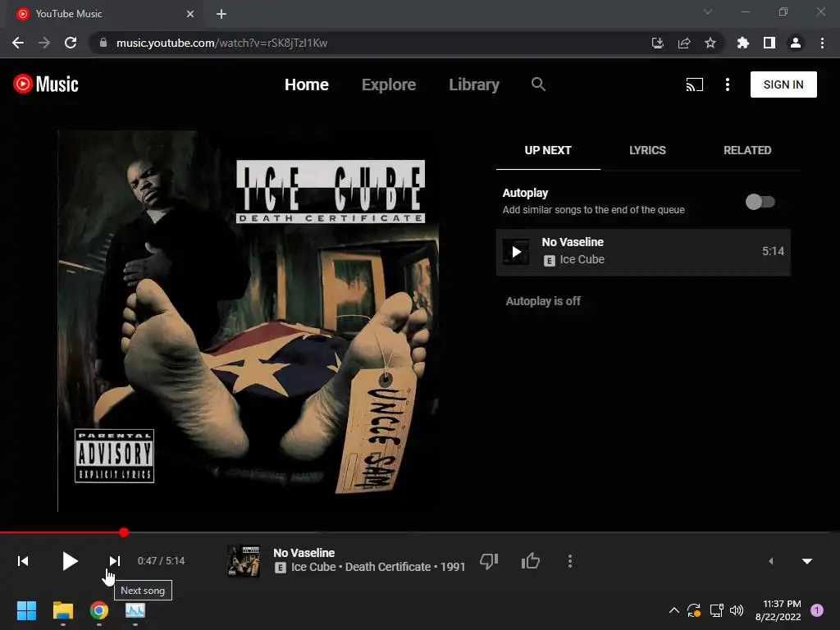
Task: Select No Vaseline title in queue
Action: [573, 242]
